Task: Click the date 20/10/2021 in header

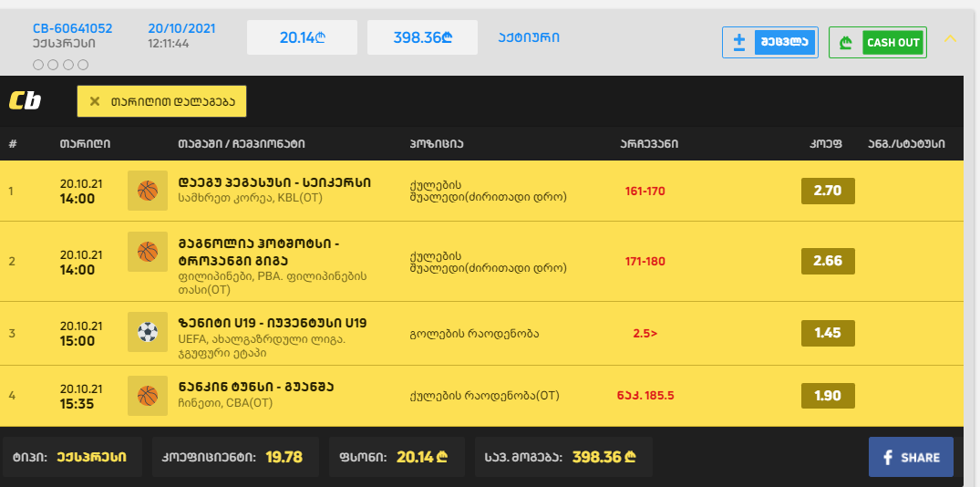Action: point(181,29)
